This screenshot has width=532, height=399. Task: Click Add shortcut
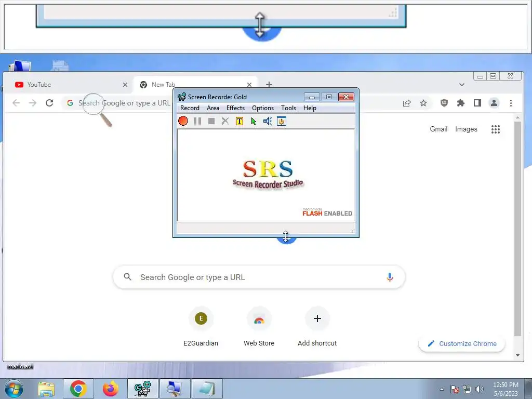tap(317, 327)
